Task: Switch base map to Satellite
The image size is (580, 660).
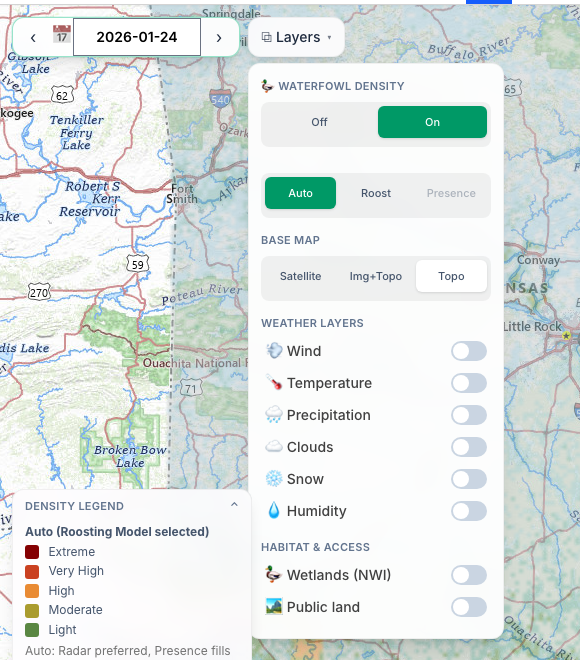Action: click(301, 276)
